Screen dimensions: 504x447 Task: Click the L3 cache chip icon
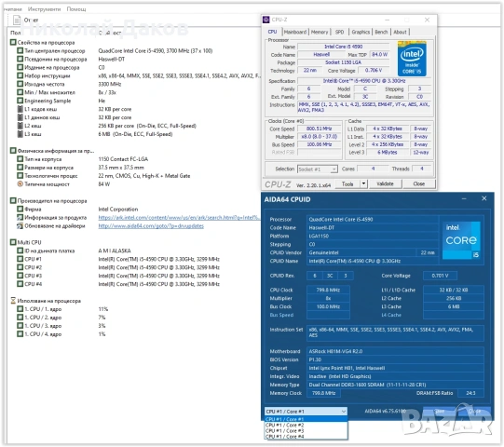coord(20,134)
